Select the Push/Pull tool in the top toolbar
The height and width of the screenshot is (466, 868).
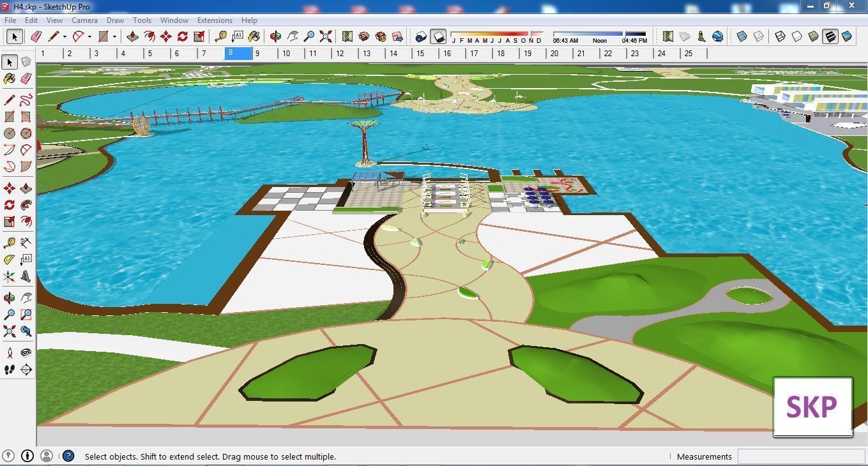pos(132,36)
